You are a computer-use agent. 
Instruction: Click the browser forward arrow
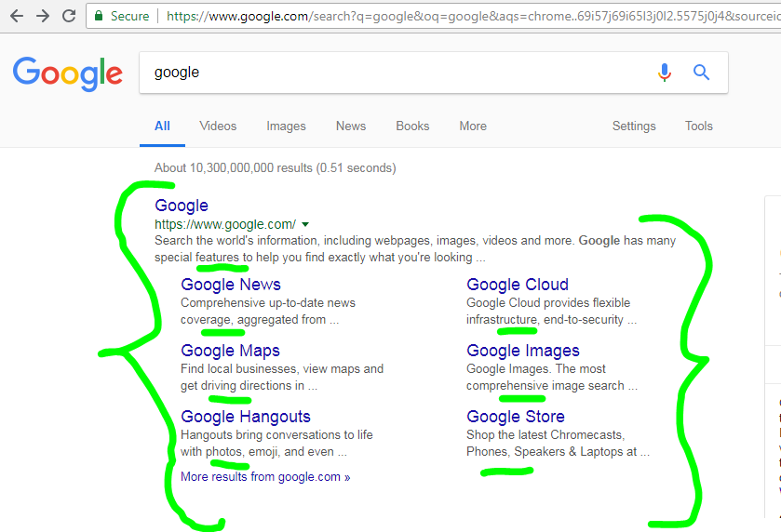pos(43,16)
